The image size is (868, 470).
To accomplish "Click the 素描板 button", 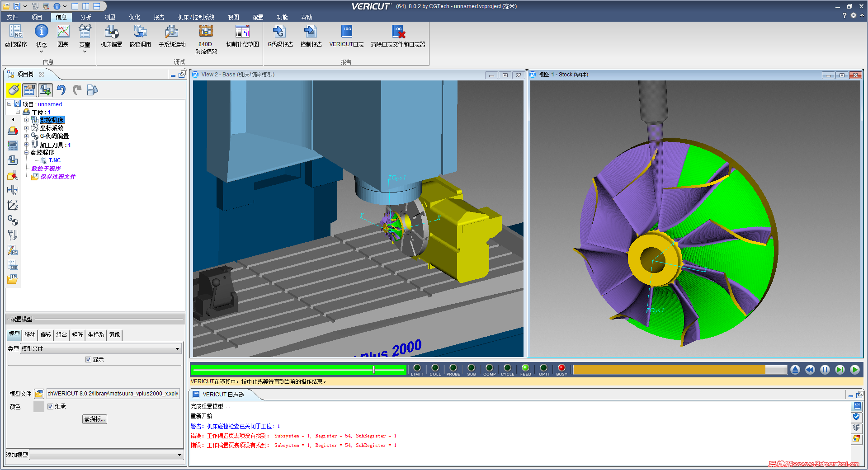I will (94, 419).
